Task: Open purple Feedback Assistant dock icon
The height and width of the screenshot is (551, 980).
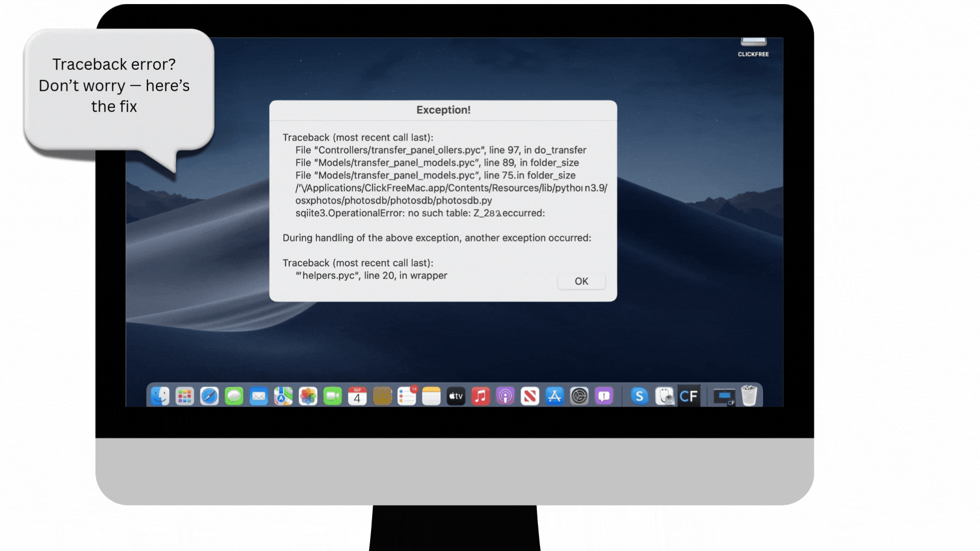Action: click(x=604, y=396)
